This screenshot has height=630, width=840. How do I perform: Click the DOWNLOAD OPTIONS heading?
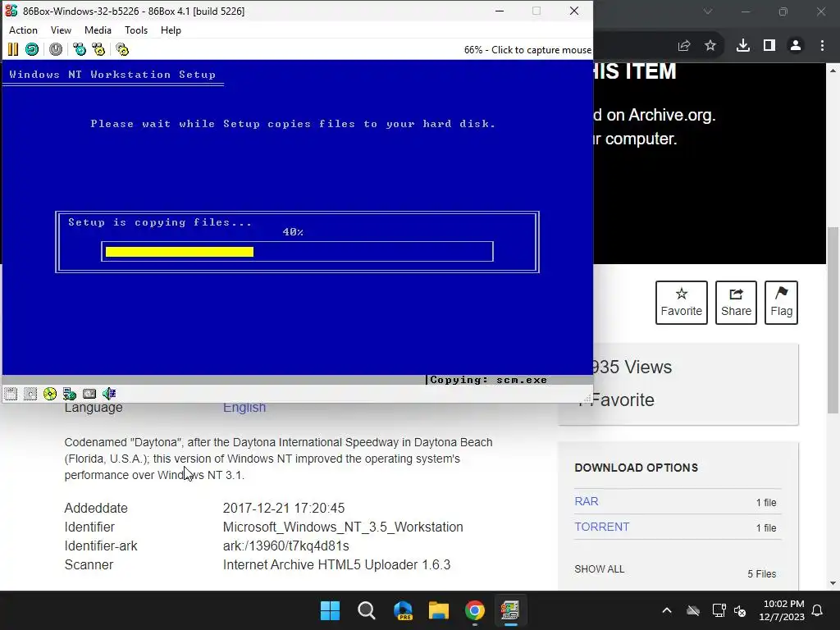[637, 468]
